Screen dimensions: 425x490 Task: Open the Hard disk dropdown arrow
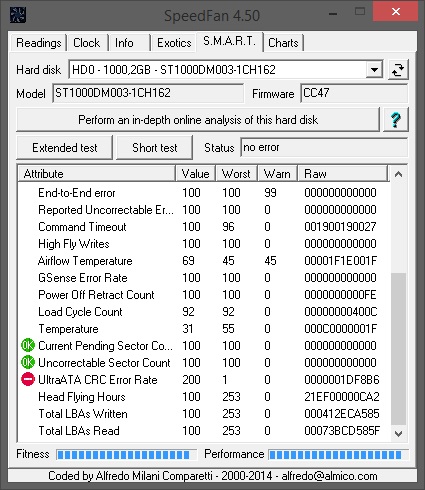374,70
